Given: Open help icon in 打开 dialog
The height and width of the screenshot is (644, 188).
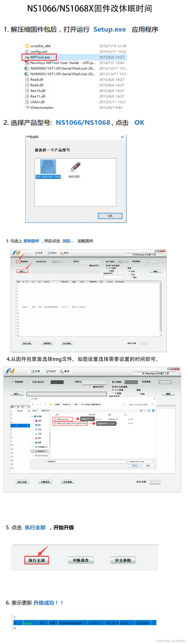Looking at the screenshot, I should [153, 411].
